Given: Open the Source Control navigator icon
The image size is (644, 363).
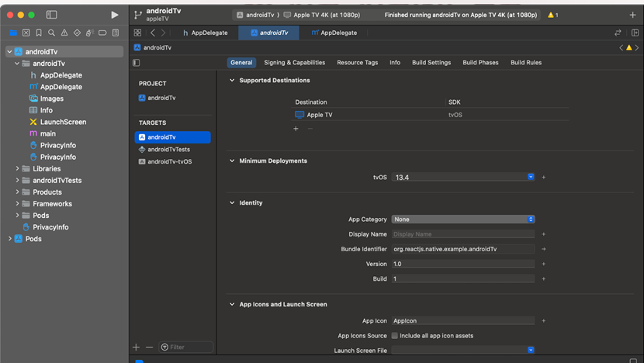Looking at the screenshot, I should pos(26,33).
